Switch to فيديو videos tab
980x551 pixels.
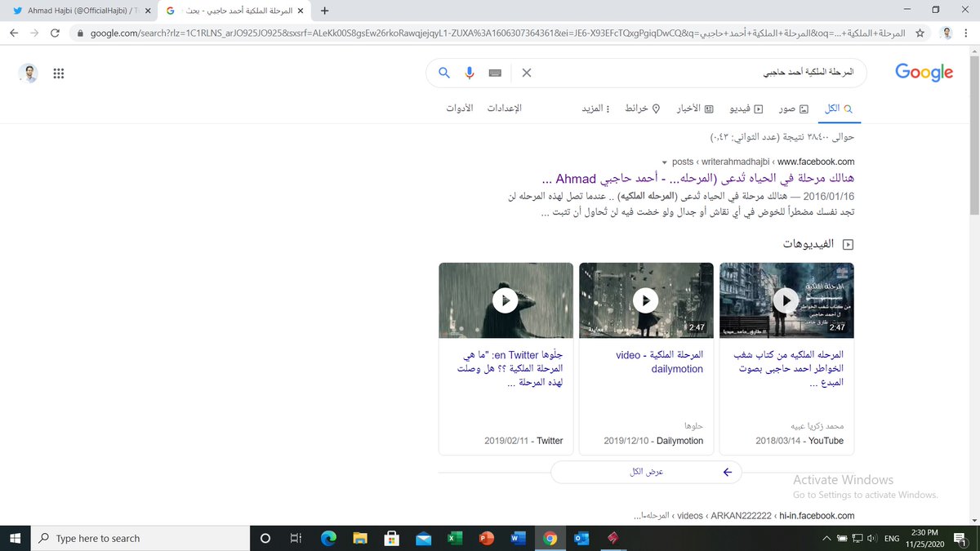point(746,109)
